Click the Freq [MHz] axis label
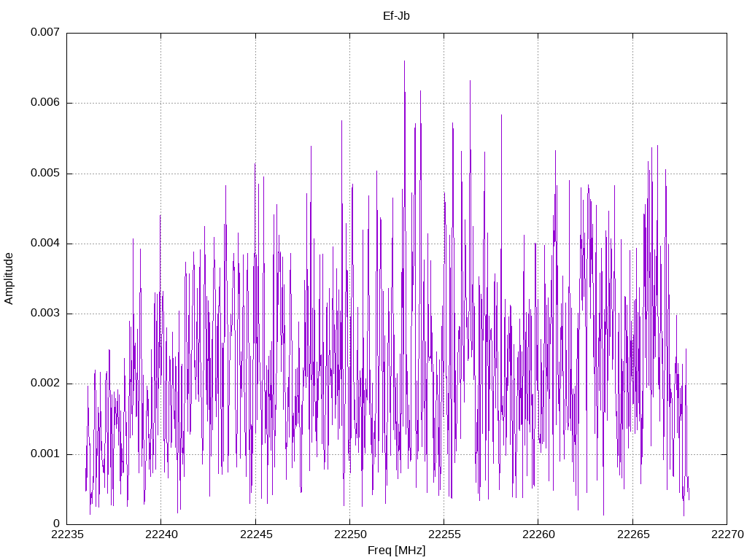The width and height of the screenshot is (747, 560). click(396, 551)
